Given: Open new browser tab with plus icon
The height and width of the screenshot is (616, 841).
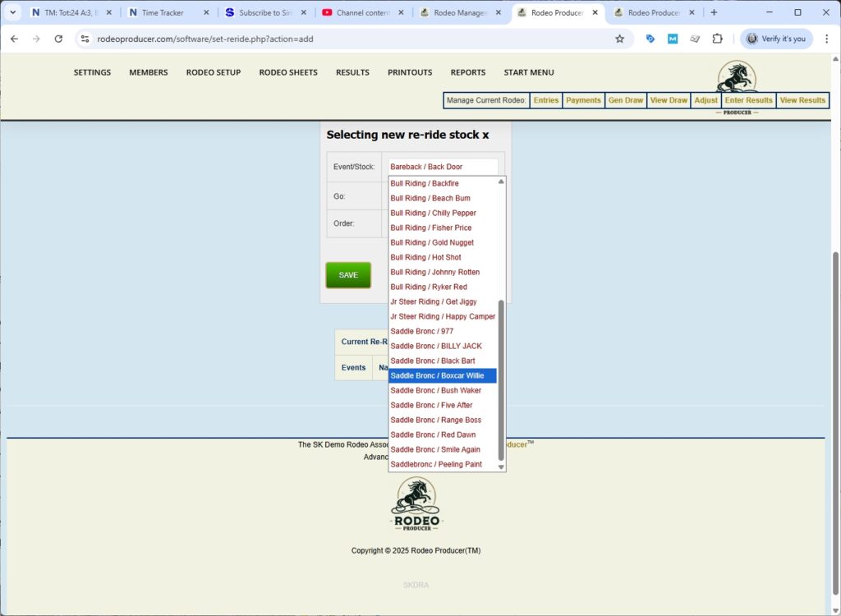Looking at the screenshot, I should tap(714, 12).
